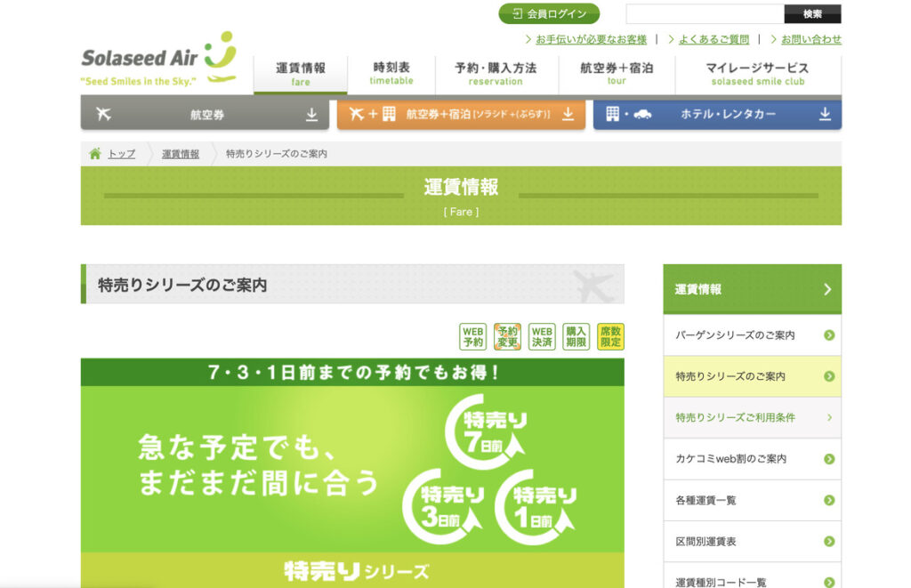
Task: Open sidebar 運賃情報 header
Action: point(753,289)
